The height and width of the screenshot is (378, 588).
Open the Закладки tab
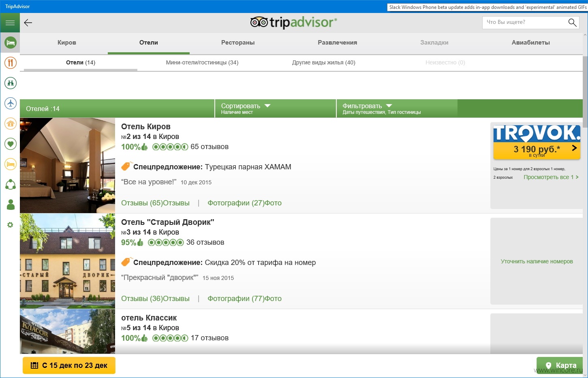pyautogui.click(x=434, y=43)
